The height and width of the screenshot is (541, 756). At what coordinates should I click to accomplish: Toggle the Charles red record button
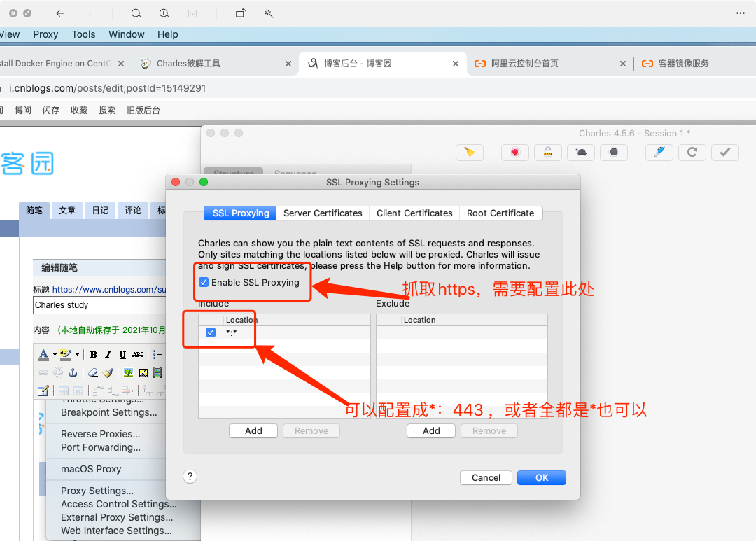pos(515,153)
